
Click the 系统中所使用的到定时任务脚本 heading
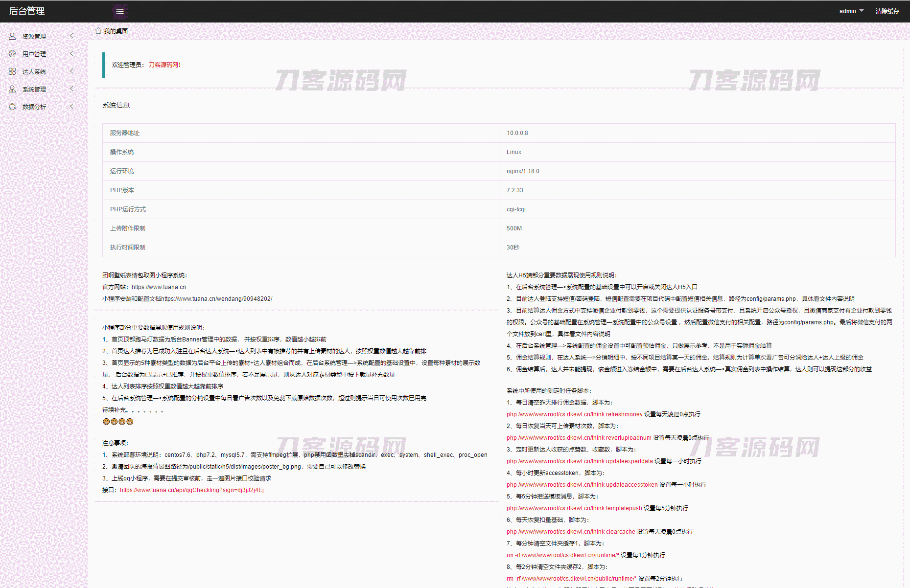click(549, 391)
